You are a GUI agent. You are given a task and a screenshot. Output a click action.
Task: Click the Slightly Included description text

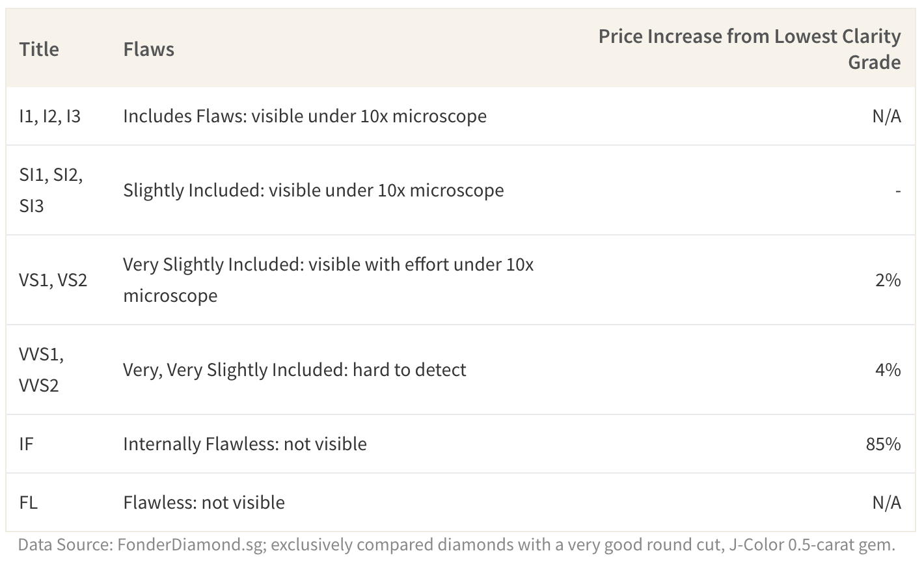point(314,190)
